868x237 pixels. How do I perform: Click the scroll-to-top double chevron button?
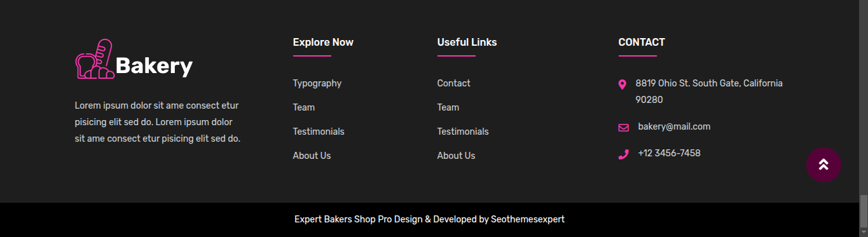[x=823, y=165]
